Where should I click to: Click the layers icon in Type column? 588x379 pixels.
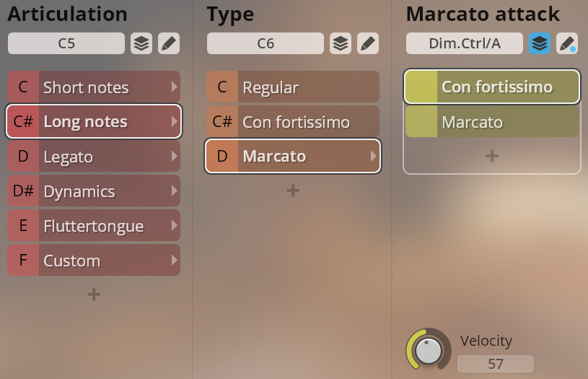coord(341,43)
